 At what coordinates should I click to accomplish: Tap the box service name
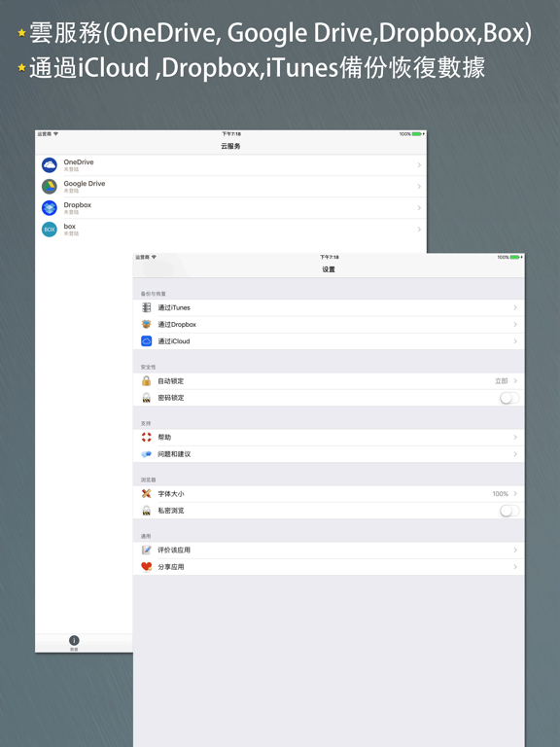click(70, 227)
